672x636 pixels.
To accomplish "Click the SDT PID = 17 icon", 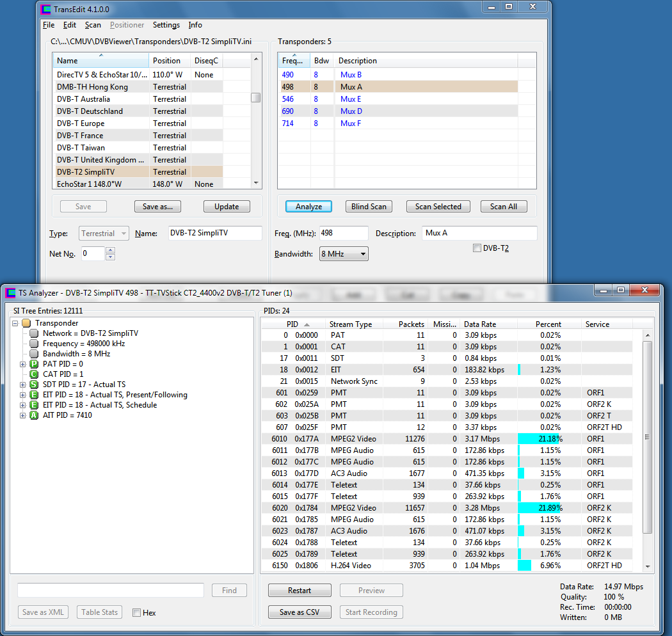I will [x=35, y=385].
